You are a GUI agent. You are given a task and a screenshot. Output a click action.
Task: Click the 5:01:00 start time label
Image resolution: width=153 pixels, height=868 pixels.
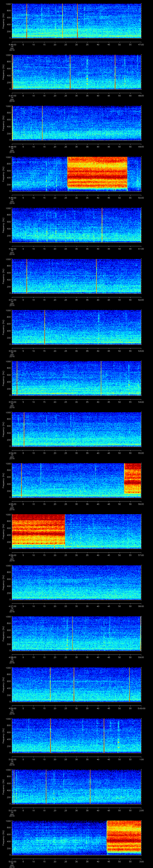tap(12, 810)
